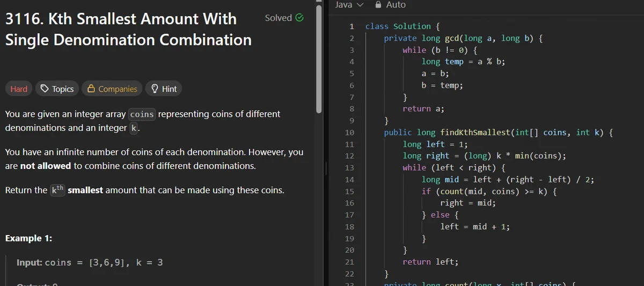This screenshot has height=286, width=644.
Task: Open the Companies locked tag
Action: click(112, 89)
